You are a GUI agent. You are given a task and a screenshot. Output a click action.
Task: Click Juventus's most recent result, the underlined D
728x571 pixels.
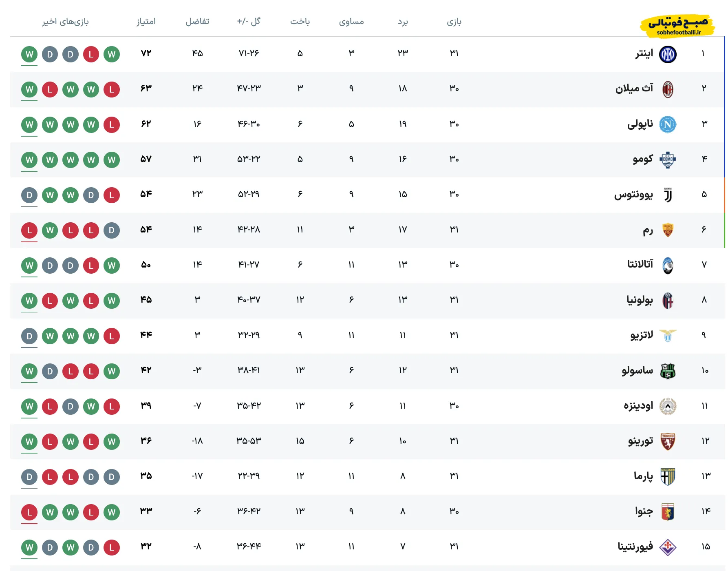click(29, 195)
